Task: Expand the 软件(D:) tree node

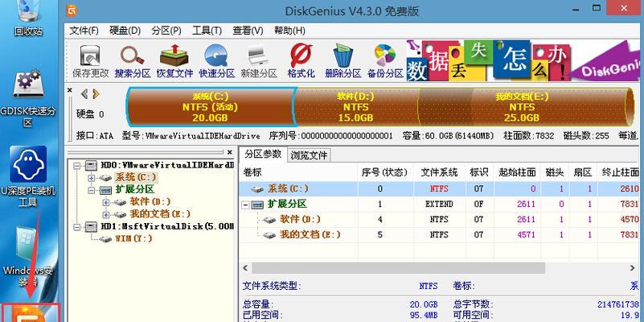Action: [x=106, y=202]
